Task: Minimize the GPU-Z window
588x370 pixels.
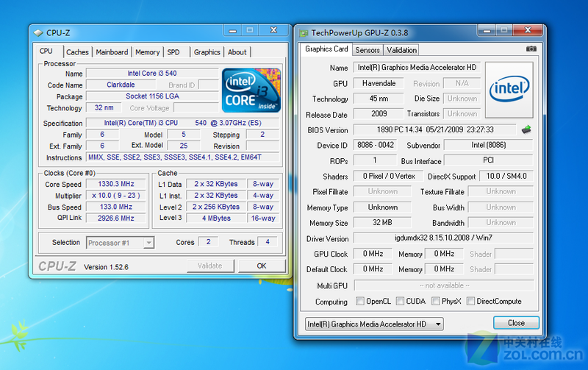Action: coord(487,30)
